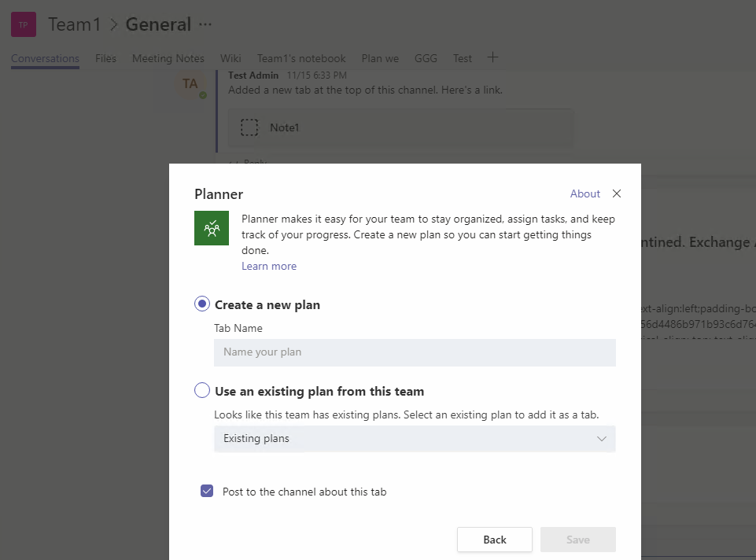
Task: Click the About link
Action: [x=585, y=193]
